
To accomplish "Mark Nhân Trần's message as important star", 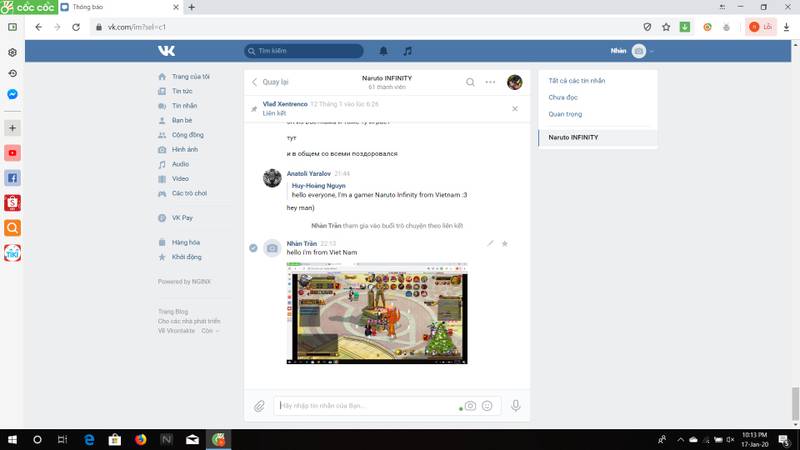I will pyautogui.click(x=505, y=243).
